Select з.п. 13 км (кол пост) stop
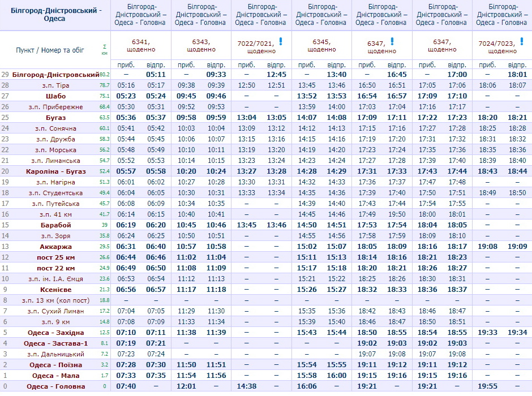Image resolution: width=532 pixels, height=396 pixels. click(55, 301)
